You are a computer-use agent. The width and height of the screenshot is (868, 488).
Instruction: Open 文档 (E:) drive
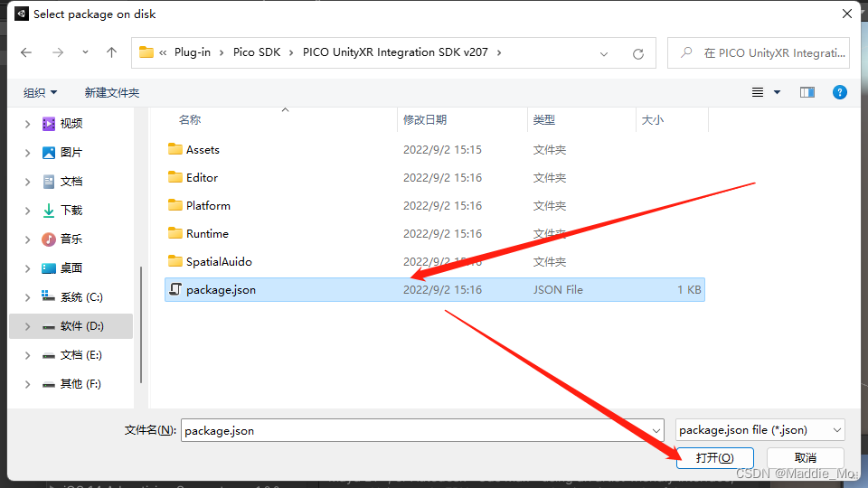pos(80,354)
